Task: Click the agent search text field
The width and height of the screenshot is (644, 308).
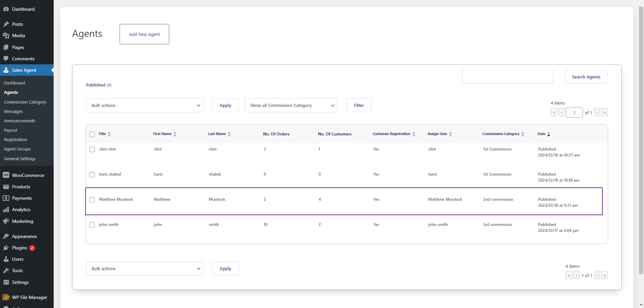Action: click(507, 77)
